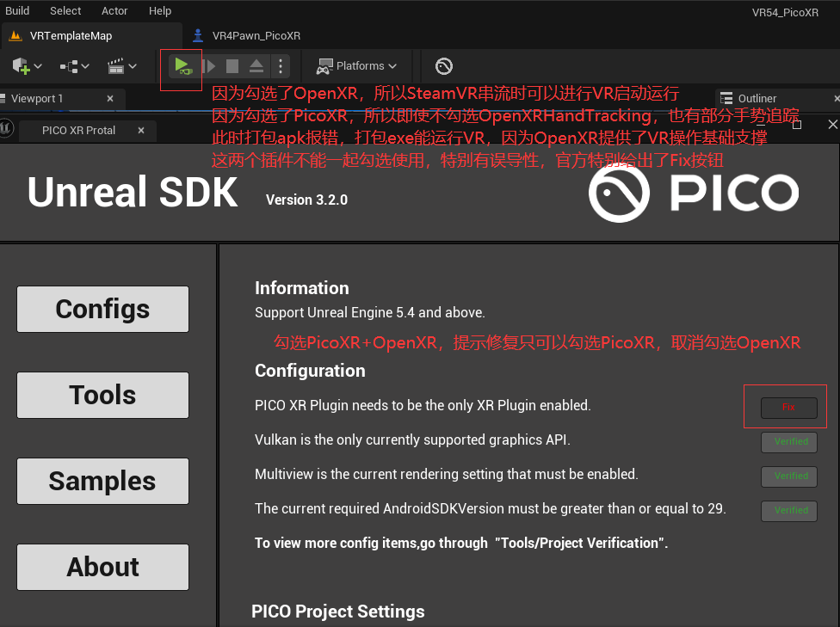The width and height of the screenshot is (840, 627).
Task: Start VR Preview play button
Action: point(182,66)
